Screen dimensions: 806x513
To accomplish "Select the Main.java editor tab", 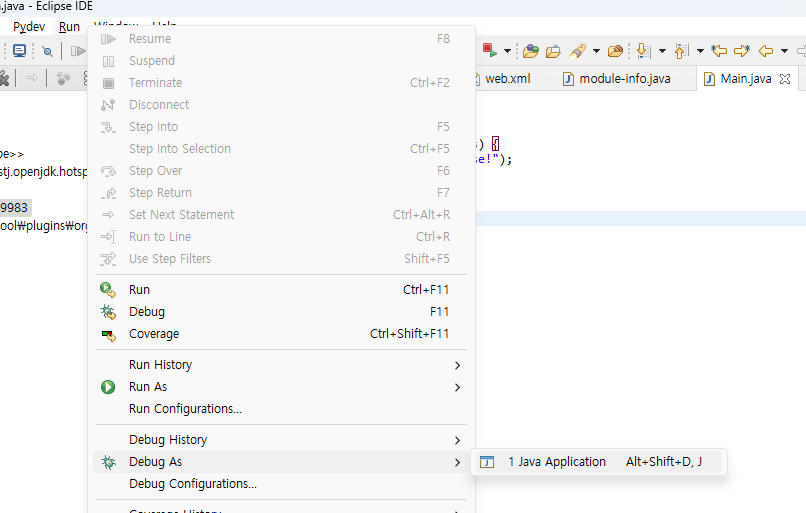I will click(x=745, y=79).
